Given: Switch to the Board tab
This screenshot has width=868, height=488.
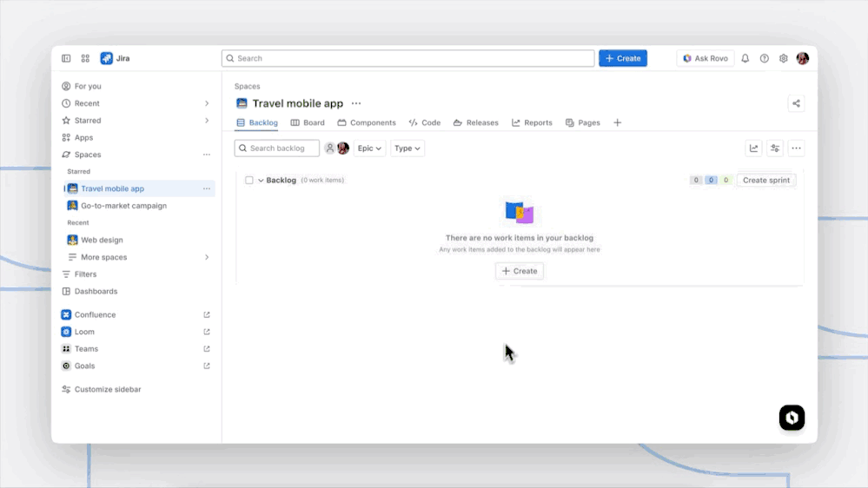Looking at the screenshot, I should tap(308, 122).
